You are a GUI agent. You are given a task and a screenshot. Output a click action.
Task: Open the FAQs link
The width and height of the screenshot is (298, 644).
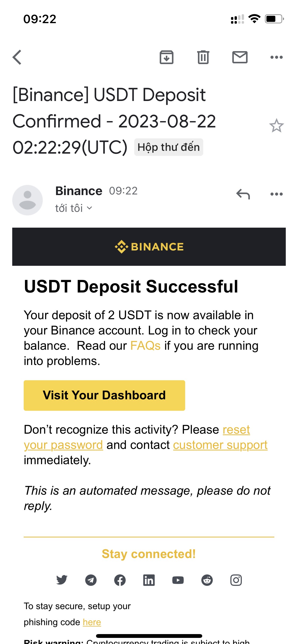[145, 346]
